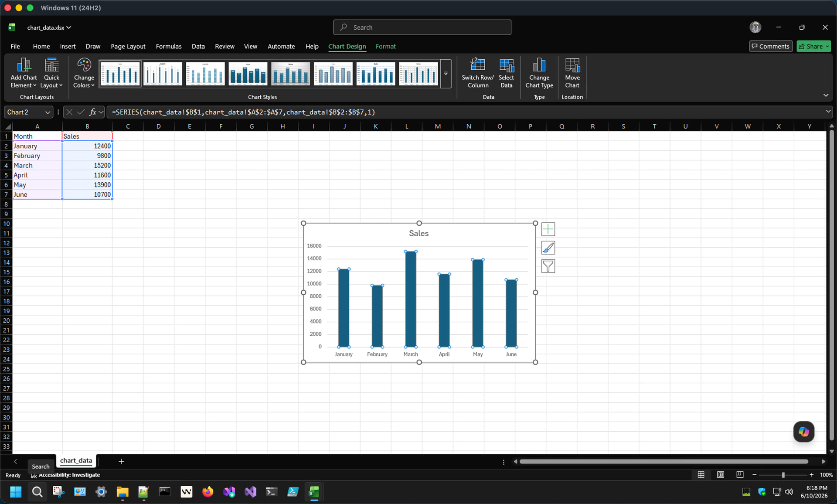Click Normal view status bar icon
Image resolution: width=837 pixels, height=504 pixels.
click(x=701, y=475)
